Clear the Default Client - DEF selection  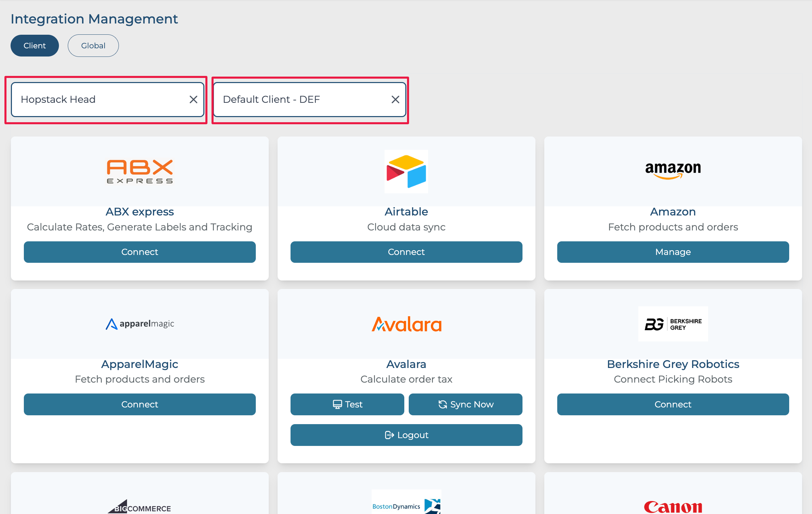(x=395, y=99)
